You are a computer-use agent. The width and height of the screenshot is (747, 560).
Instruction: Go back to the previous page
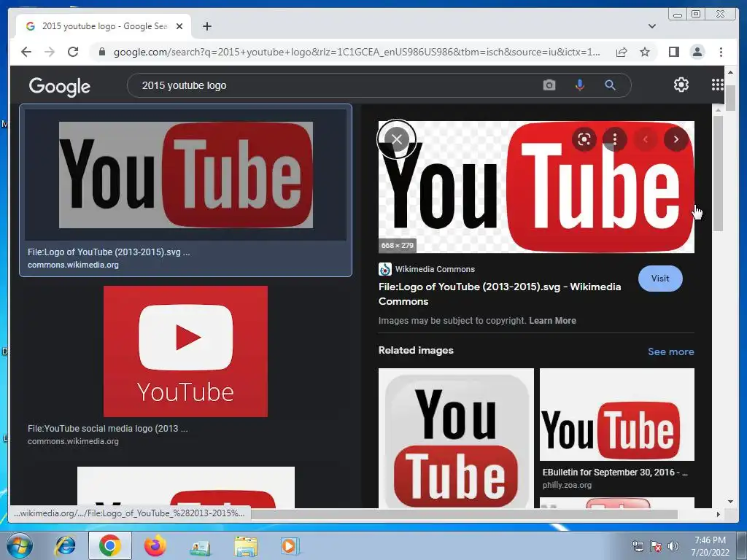click(26, 52)
